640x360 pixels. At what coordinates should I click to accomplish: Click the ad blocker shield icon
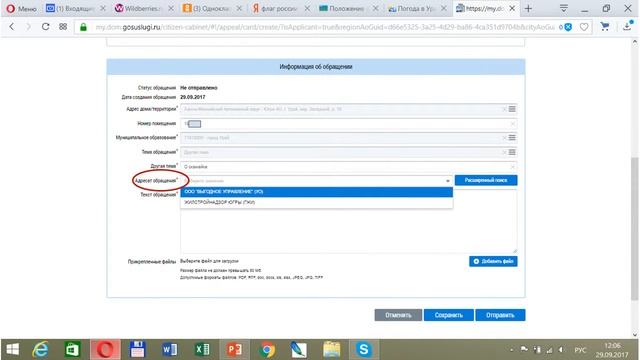pos(568,27)
